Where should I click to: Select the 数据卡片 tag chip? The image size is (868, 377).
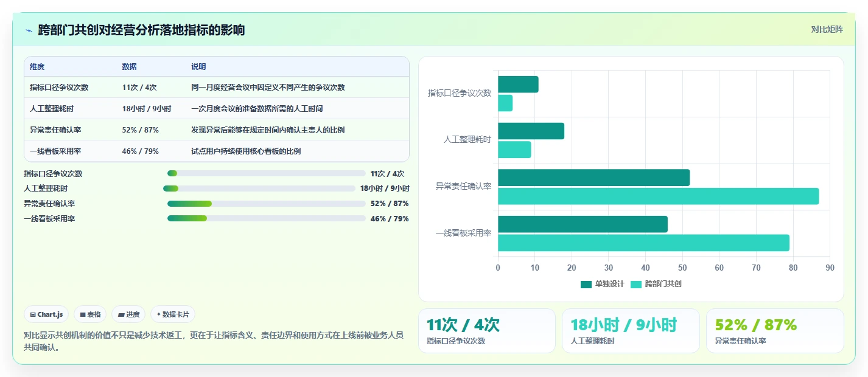(173, 314)
